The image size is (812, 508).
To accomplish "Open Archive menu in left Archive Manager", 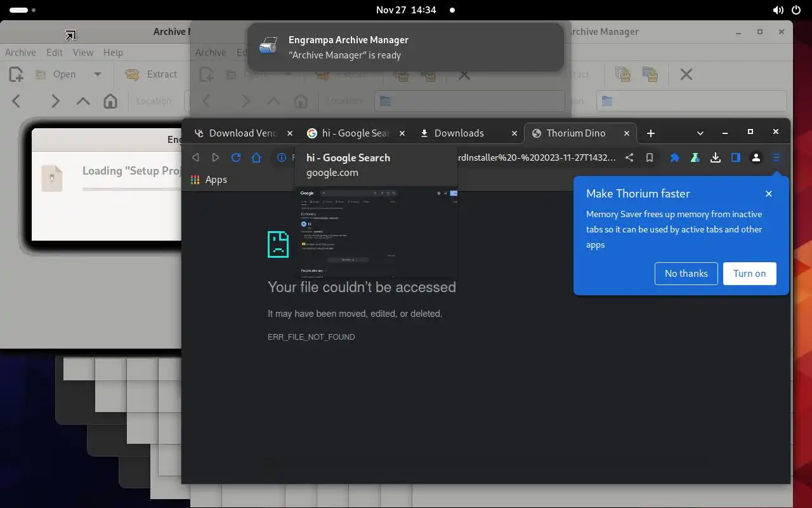I will click(20, 53).
